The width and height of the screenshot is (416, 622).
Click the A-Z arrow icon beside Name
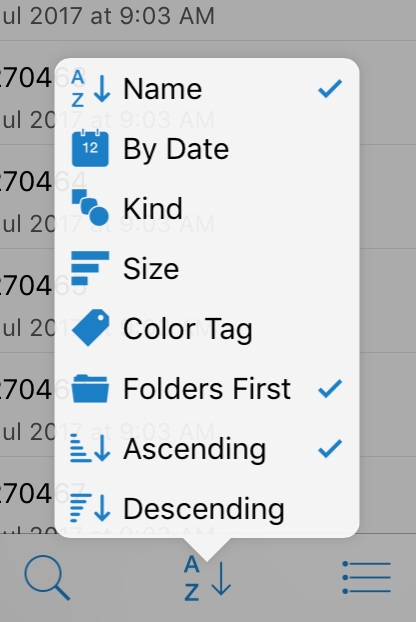90,89
